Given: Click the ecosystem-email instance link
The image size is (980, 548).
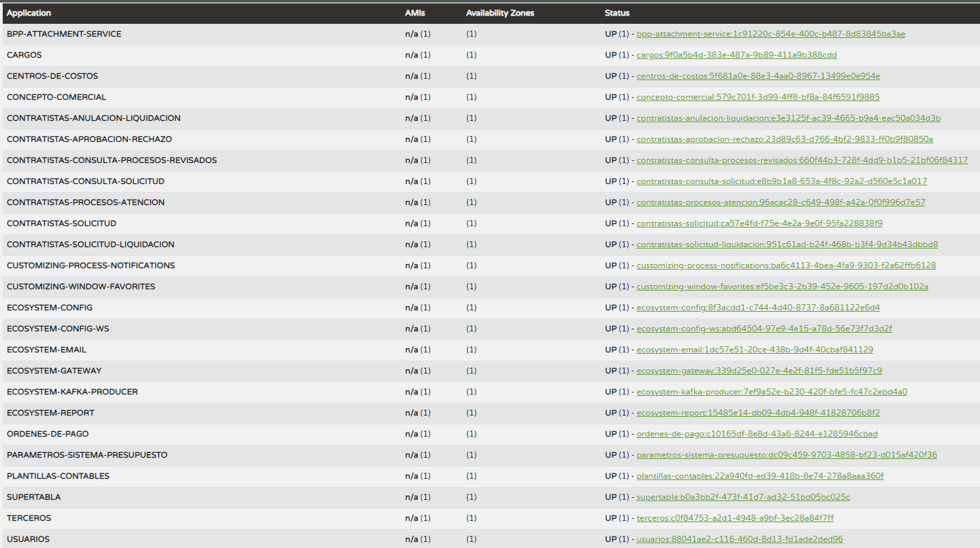Looking at the screenshot, I should (754, 350).
